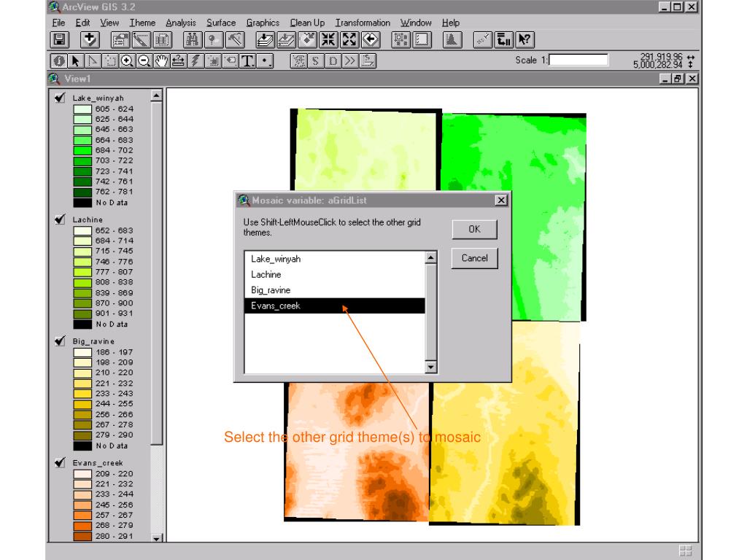This screenshot has width=747, height=560.
Task: Click the legend scroll-up arrow
Action: click(156, 96)
